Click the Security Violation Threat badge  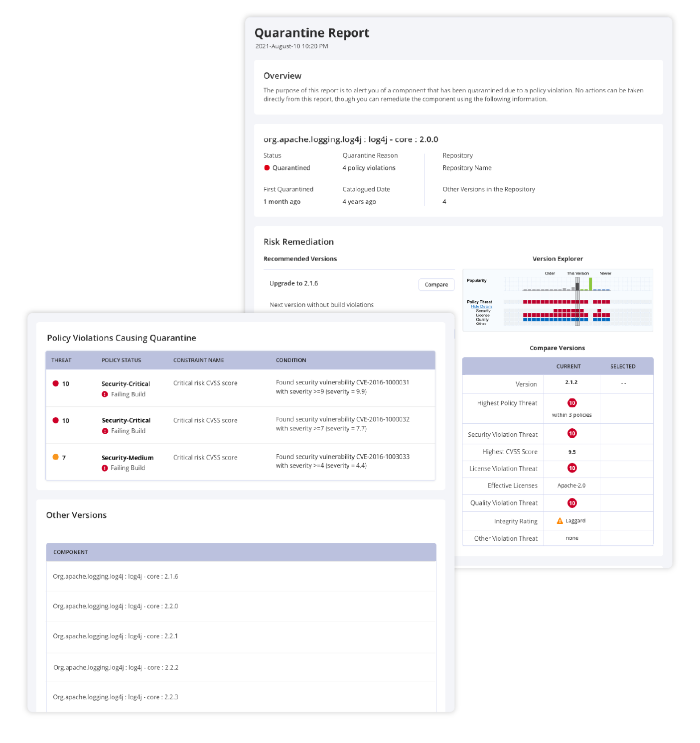click(x=572, y=434)
